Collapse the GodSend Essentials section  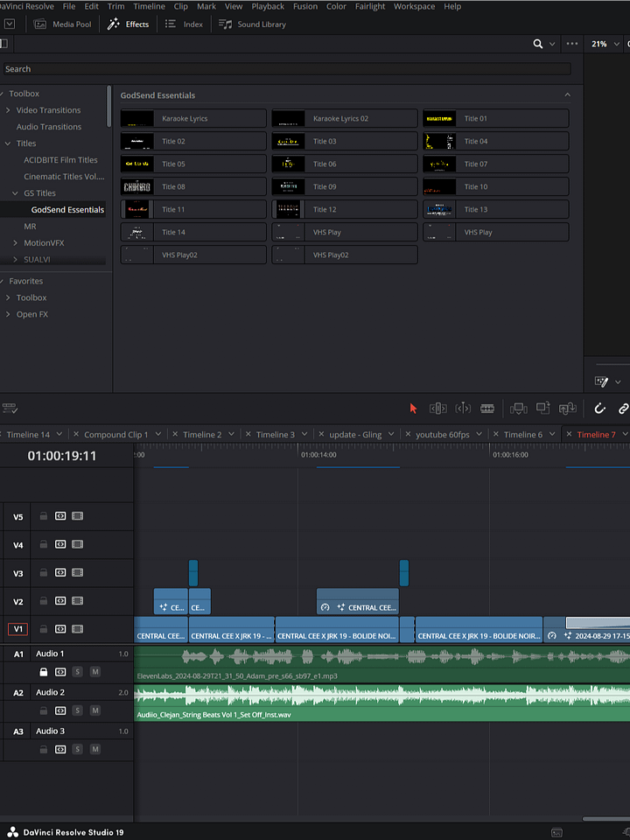click(x=567, y=95)
